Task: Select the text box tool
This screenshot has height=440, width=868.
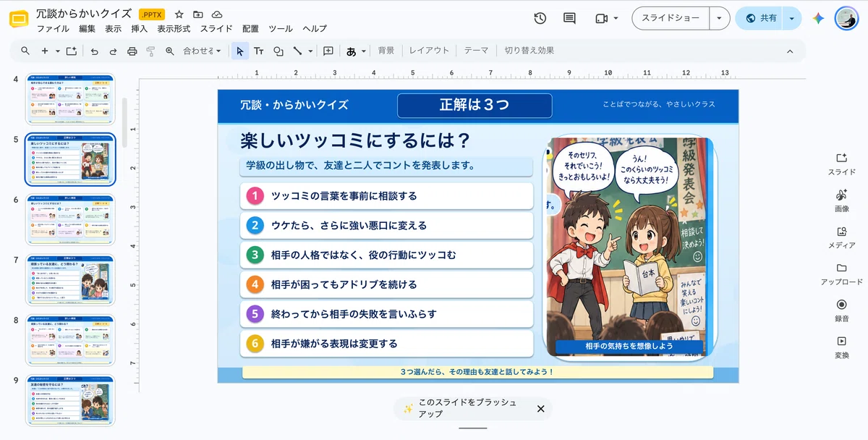Action: pyautogui.click(x=259, y=51)
